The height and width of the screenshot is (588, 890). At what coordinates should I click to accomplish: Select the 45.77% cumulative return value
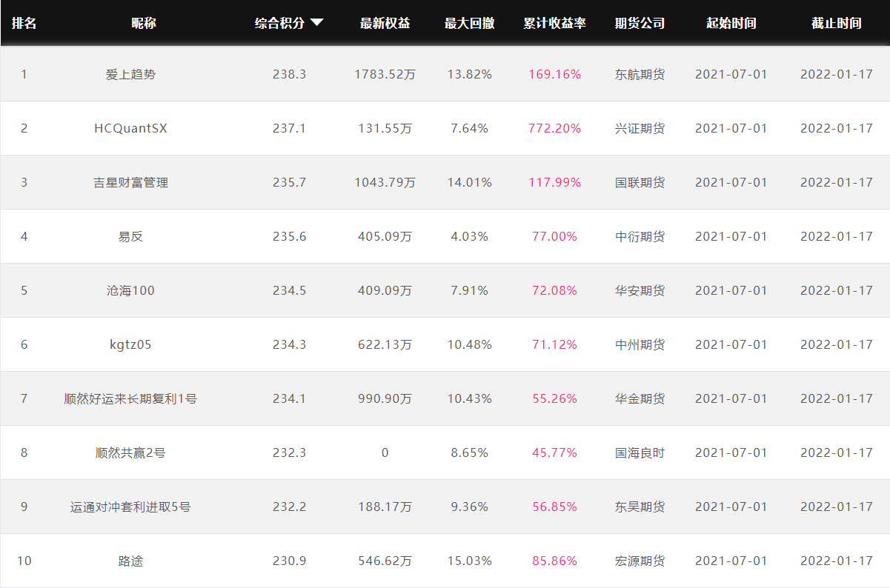[554, 452]
